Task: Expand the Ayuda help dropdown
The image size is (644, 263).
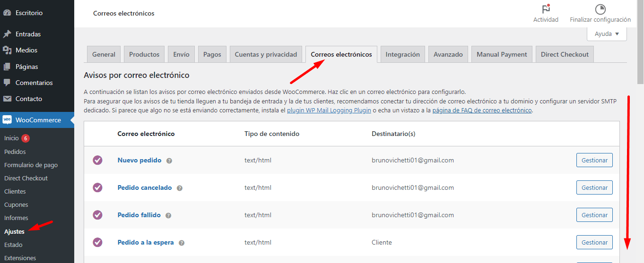Action: (x=607, y=34)
